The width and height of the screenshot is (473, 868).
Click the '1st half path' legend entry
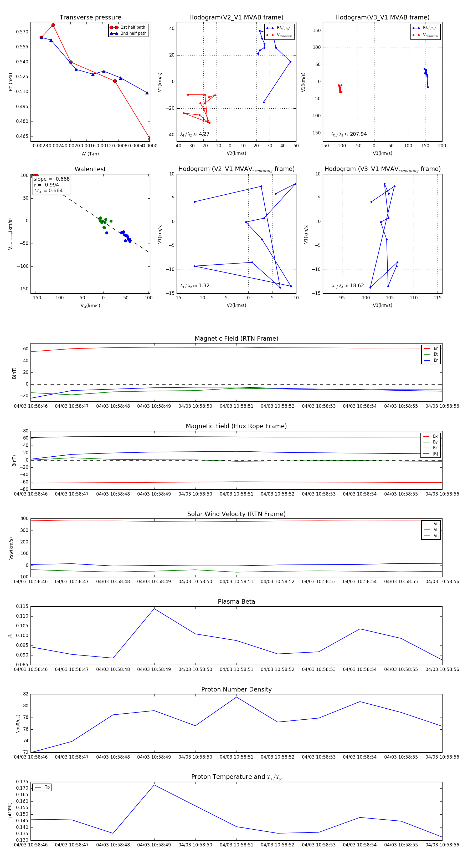[x=128, y=27]
